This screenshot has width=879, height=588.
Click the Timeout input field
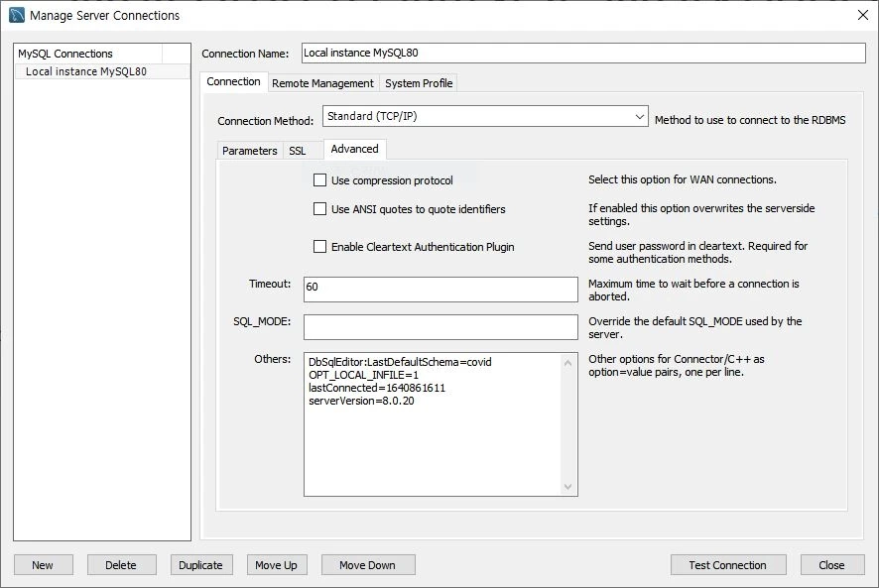coord(439,289)
